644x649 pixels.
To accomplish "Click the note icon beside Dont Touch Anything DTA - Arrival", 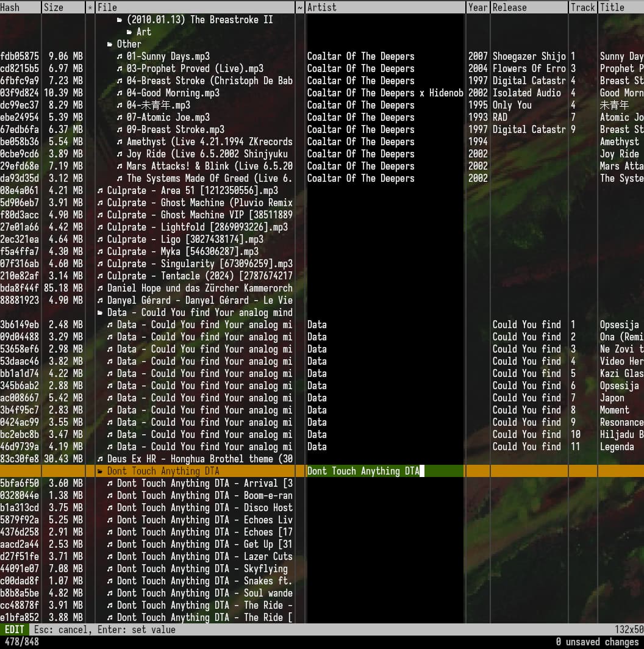I will tap(110, 484).
